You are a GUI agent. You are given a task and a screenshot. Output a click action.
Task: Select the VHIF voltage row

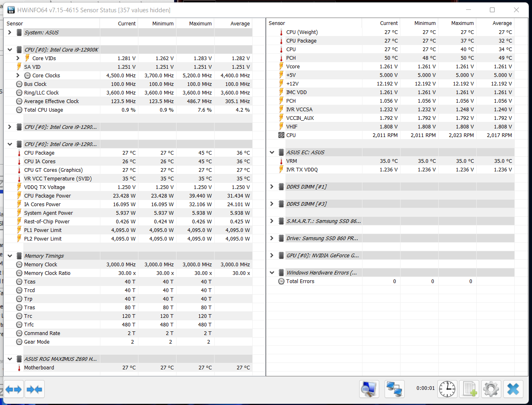click(390, 126)
